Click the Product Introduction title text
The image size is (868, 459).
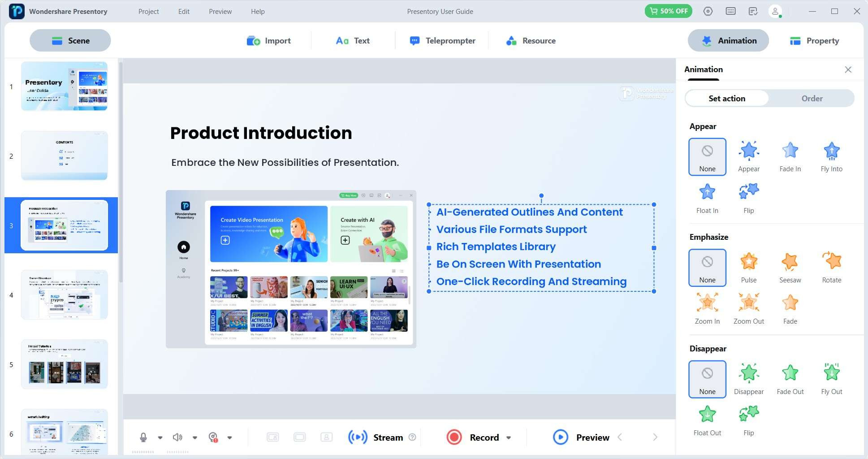pyautogui.click(x=261, y=133)
